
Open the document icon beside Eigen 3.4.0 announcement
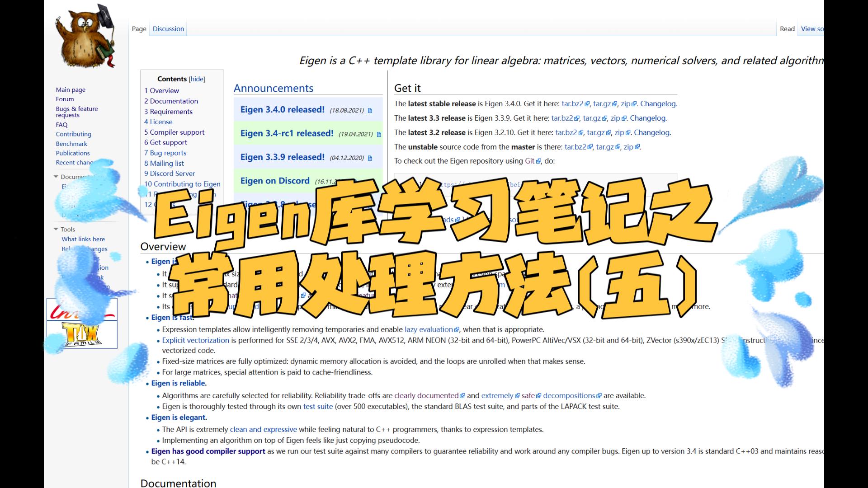coord(370,110)
